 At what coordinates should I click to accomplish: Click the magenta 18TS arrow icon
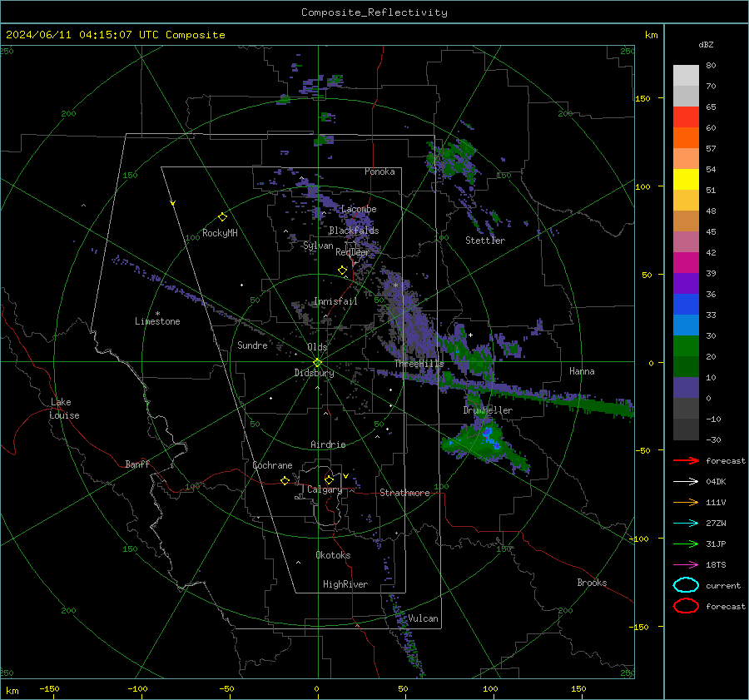coord(686,565)
